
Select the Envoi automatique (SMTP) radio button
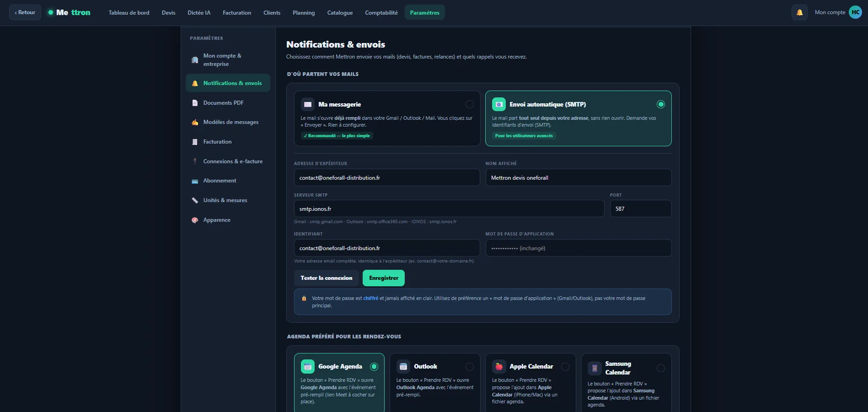(x=661, y=104)
